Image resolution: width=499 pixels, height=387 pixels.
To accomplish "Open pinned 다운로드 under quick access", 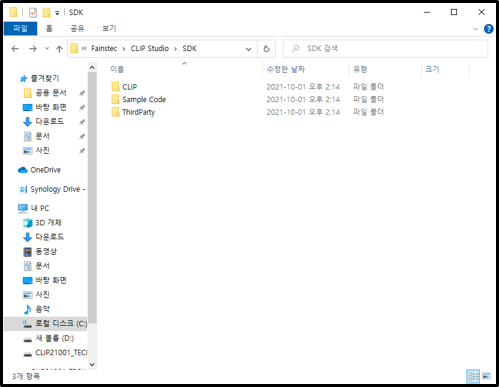I will [50, 121].
